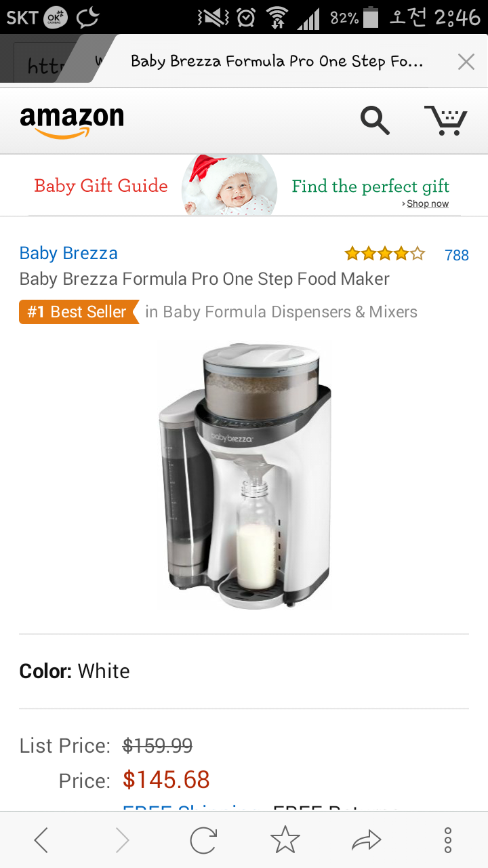Image resolution: width=488 pixels, height=868 pixels.
Task: Tap the #1 Best Seller badge
Action: (79, 312)
